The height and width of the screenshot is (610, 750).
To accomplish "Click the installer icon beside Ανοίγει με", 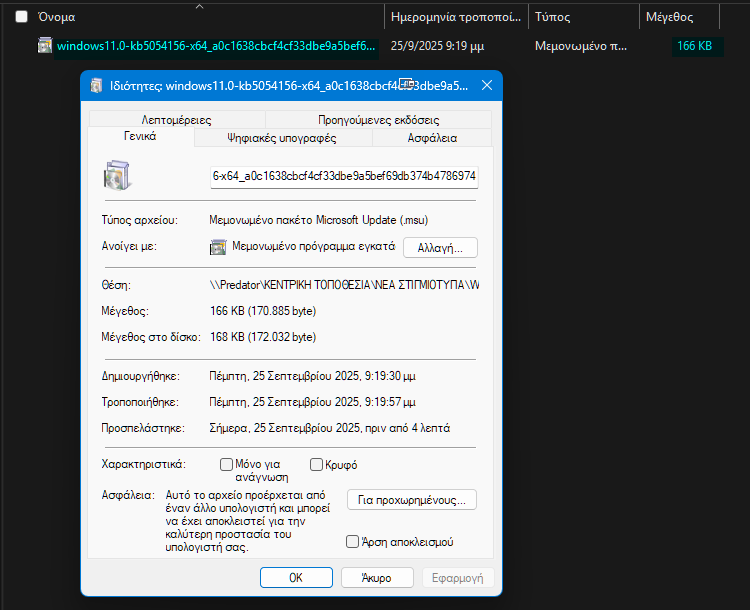I will [x=218, y=247].
